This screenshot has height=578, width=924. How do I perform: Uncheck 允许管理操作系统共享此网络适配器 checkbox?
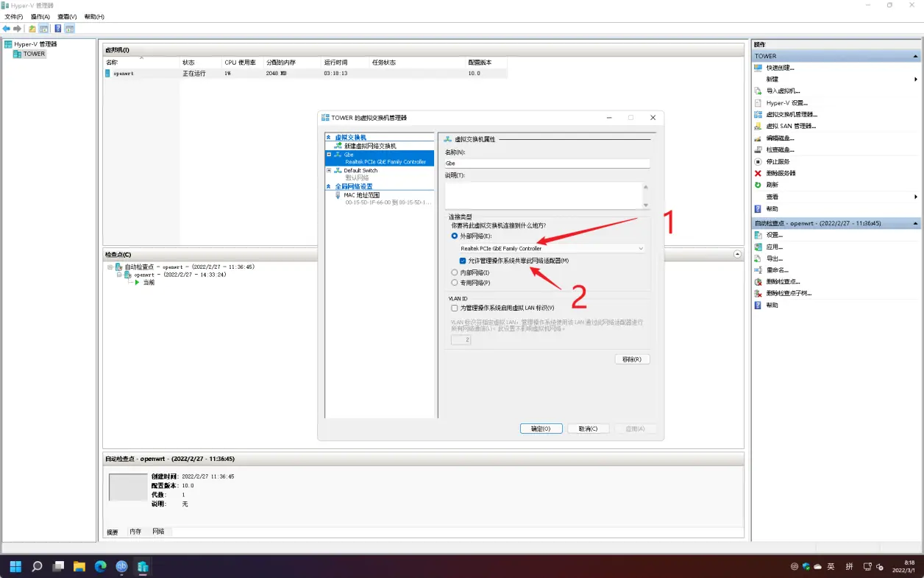463,261
